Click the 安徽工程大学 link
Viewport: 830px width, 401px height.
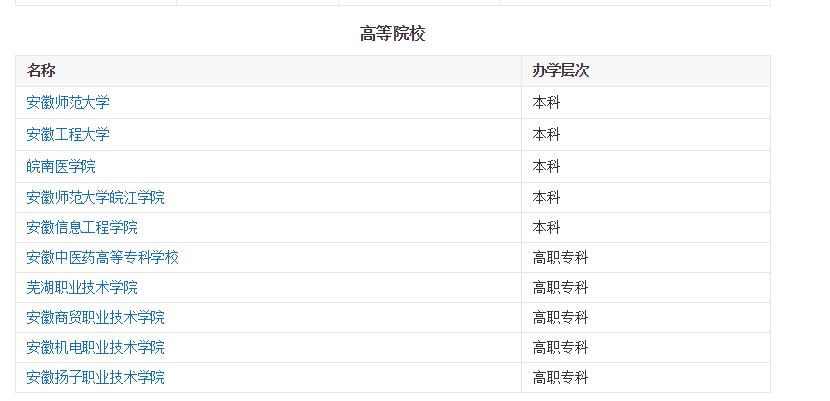(68, 135)
